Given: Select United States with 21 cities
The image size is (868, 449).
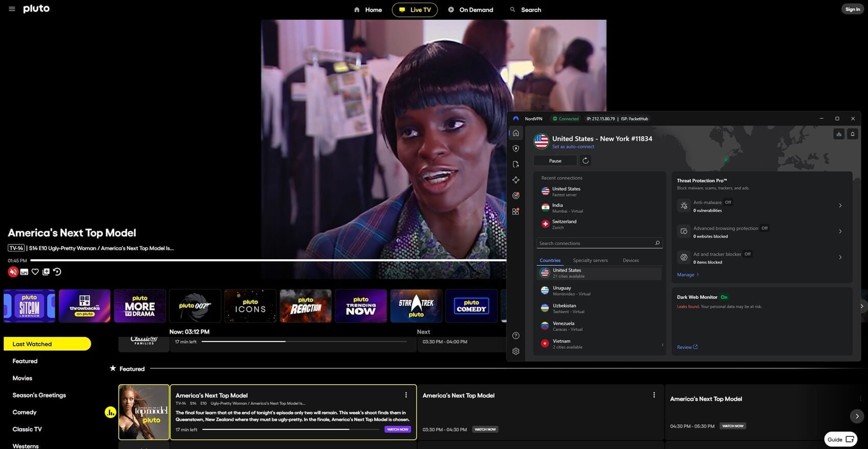Looking at the screenshot, I should click(599, 273).
